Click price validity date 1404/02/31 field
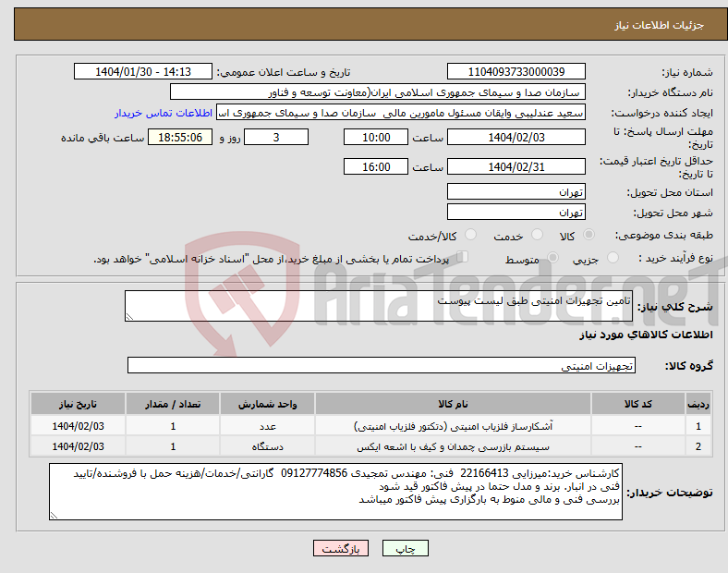Image resolution: width=728 pixels, height=573 pixels. coord(516,166)
